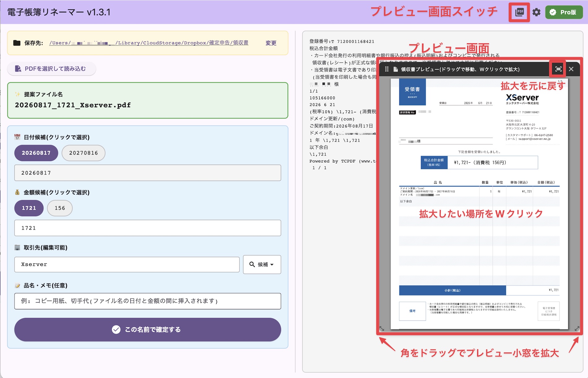Open settings with the gear icon
This screenshot has height=378, width=588.
(536, 12)
